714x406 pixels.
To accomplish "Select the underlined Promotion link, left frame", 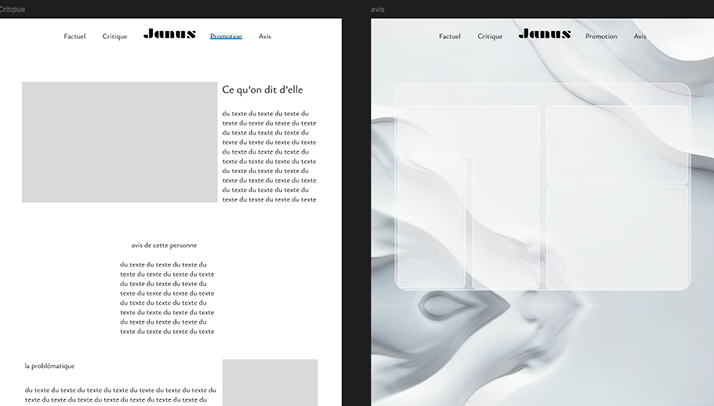I will [226, 36].
